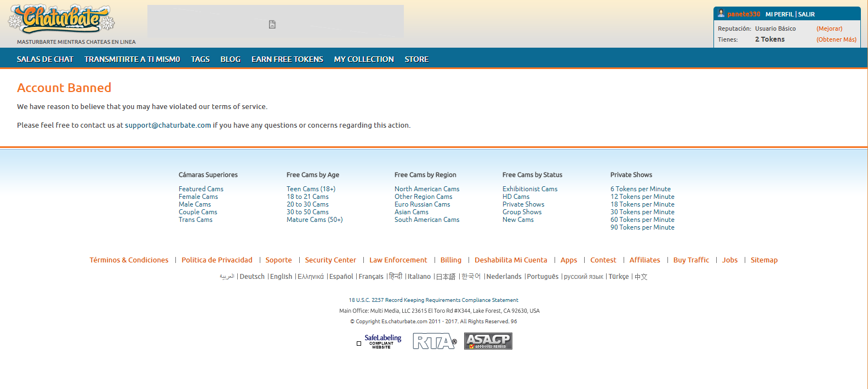Open the Security Center footer link
Image resolution: width=868 pixels, height=389 pixels.
[330, 260]
